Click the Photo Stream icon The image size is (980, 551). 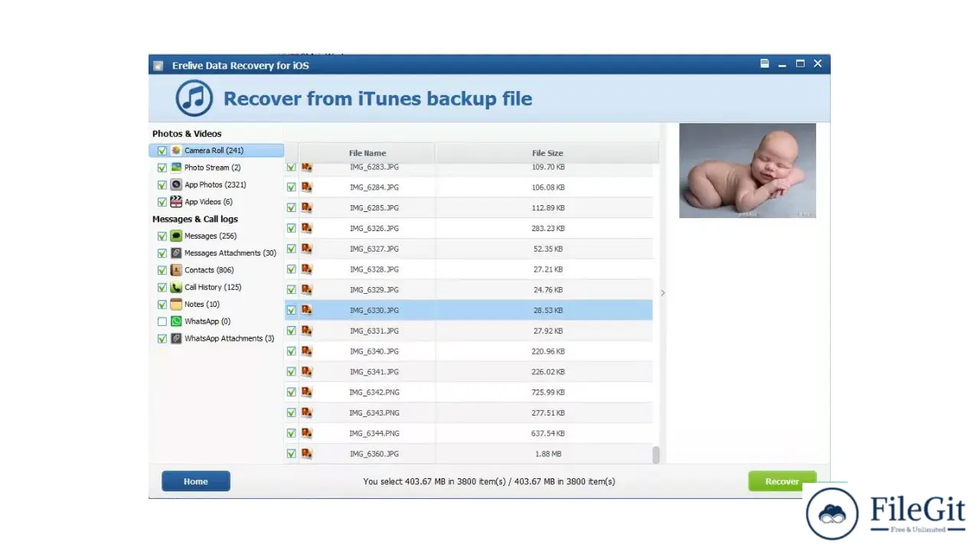(x=176, y=168)
